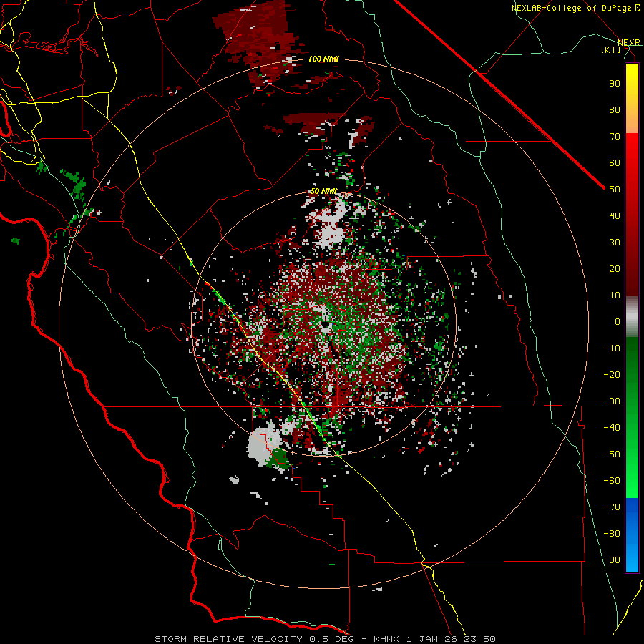Click the -30 value on the velocity scale
The width and height of the screenshot is (644, 644).
612,401
